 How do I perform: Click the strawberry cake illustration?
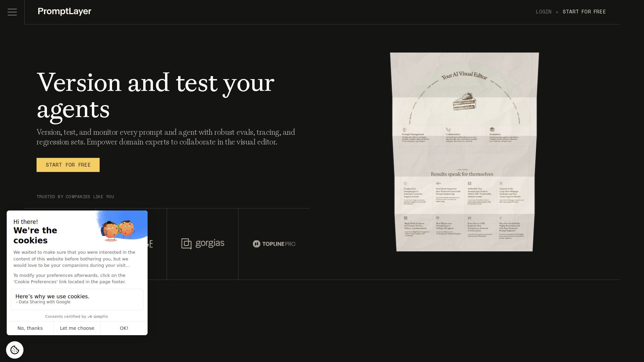point(464,102)
